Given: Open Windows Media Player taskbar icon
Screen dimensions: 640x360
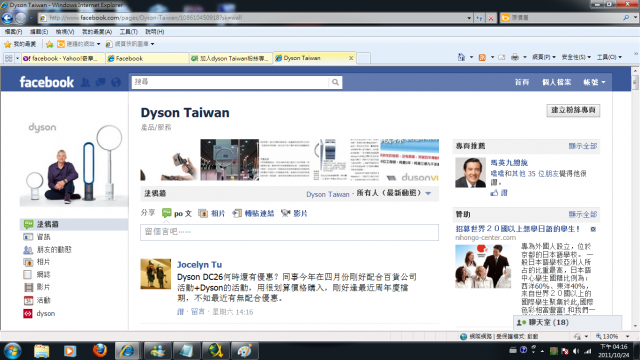Looking at the screenshot, I should (x=70, y=351).
